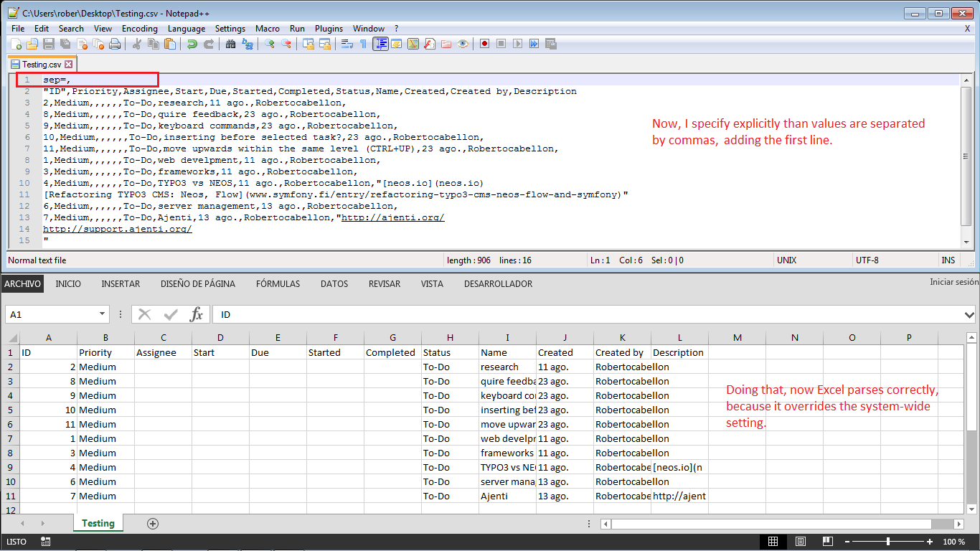
Task: Click the Print icon in Notepad++ toolbar
Action: point(115,44)
